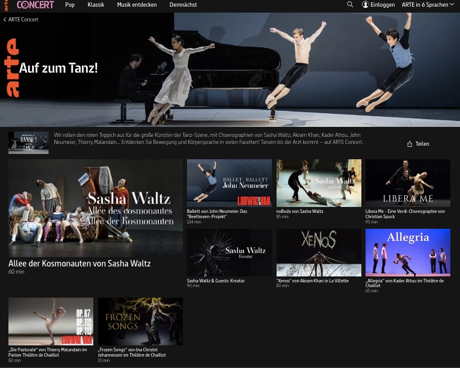This screenshot has height=368, width=460.
Task: Open Allee der Kosmonauten large thumbnail
Action: tap(96, 207)
